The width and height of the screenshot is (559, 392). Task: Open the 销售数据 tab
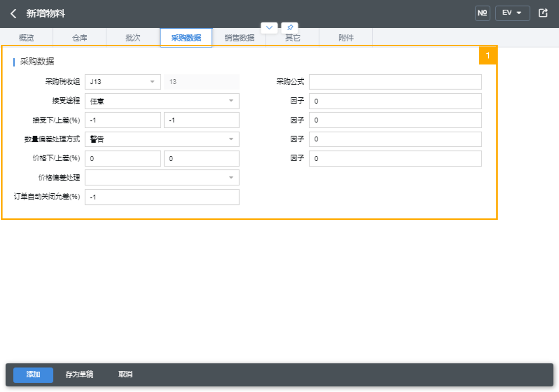tap(239, 38)
